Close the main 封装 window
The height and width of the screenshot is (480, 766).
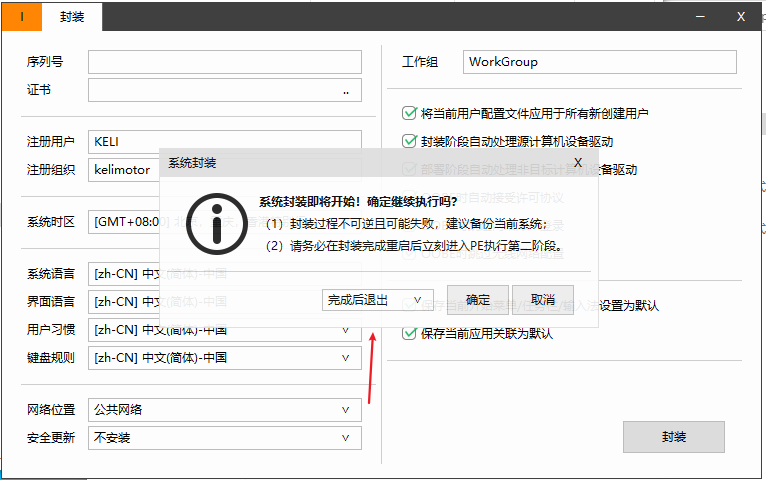coord(741,17)
